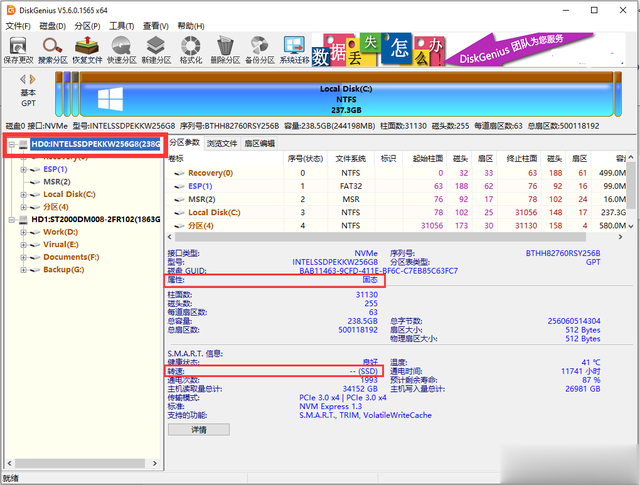The width and height of the screenshot is (640, 485).
Task: Expand the 分区(4) tree node
Action: pyautogui.click(x=23, y=207)
